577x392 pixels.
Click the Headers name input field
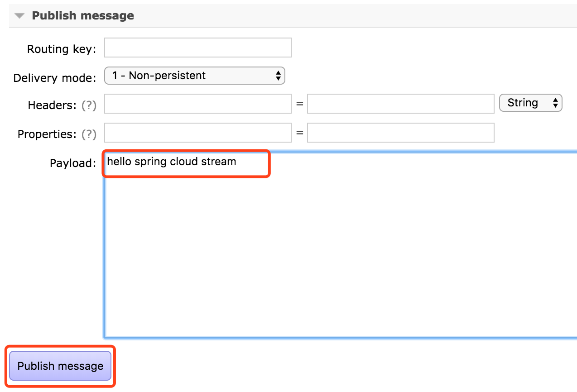coord(198,104)
